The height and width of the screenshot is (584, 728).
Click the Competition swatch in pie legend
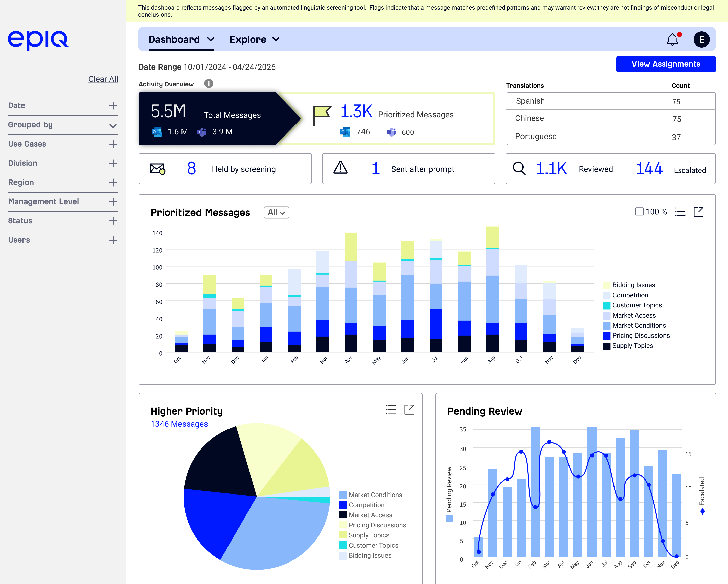pos(343,505)
